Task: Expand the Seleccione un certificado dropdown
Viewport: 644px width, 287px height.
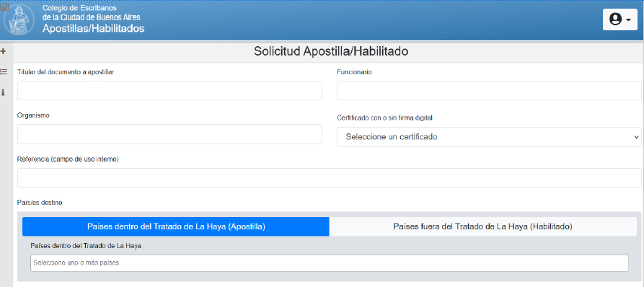Action: click(489, 137)
